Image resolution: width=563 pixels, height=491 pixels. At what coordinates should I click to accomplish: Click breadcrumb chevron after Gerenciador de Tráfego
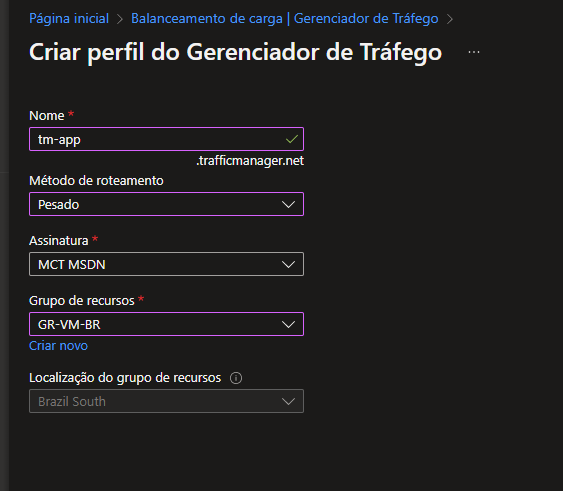pyautogui.click(x=450, y=19)
